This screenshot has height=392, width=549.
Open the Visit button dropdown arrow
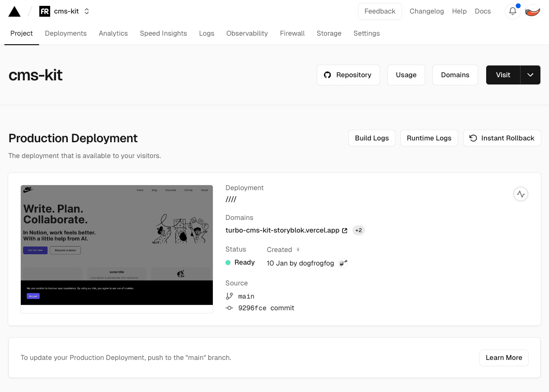[x=530, y=75]
